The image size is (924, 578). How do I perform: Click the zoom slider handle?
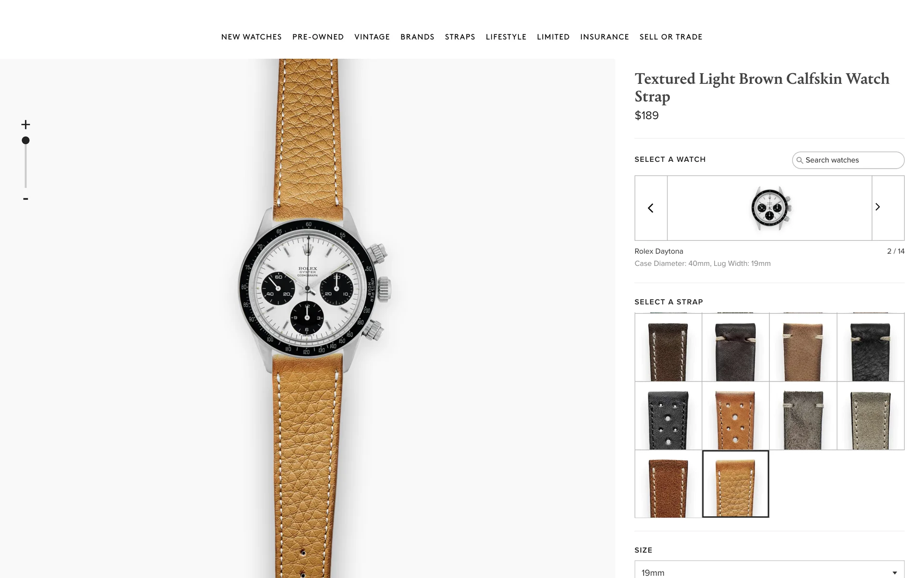26,140
